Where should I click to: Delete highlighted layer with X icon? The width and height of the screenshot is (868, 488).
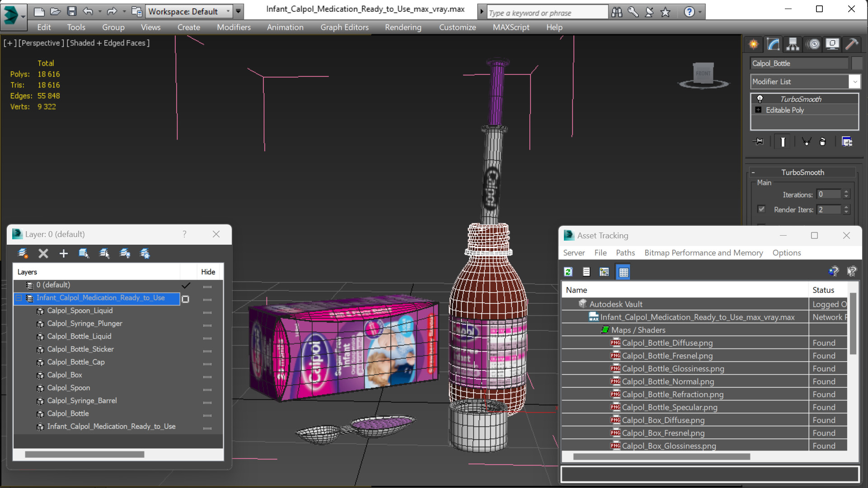pyautogui.click(x=43, y=254)
